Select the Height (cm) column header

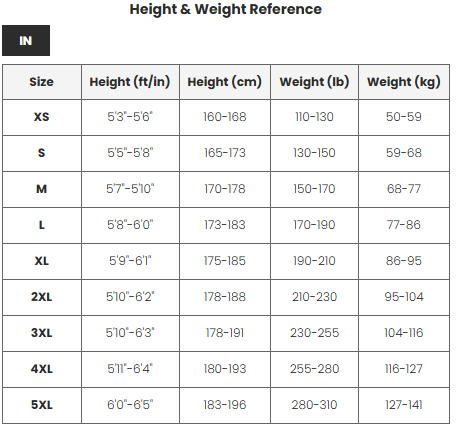point(225,82)
